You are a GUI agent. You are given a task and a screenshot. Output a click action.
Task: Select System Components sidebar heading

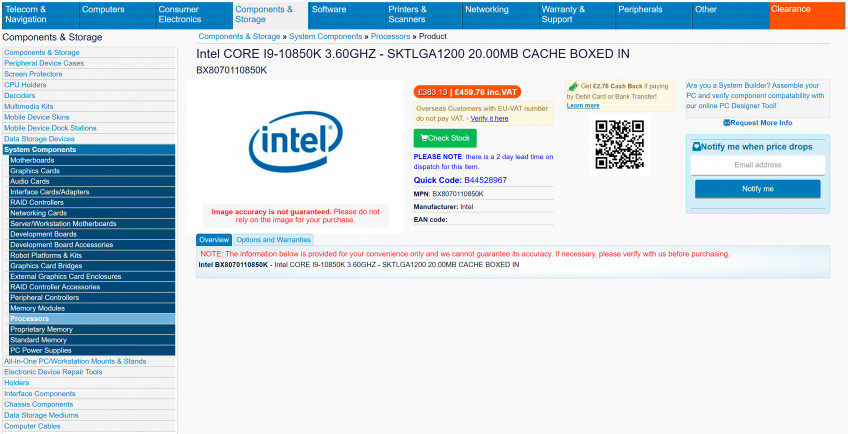(89, 150)
